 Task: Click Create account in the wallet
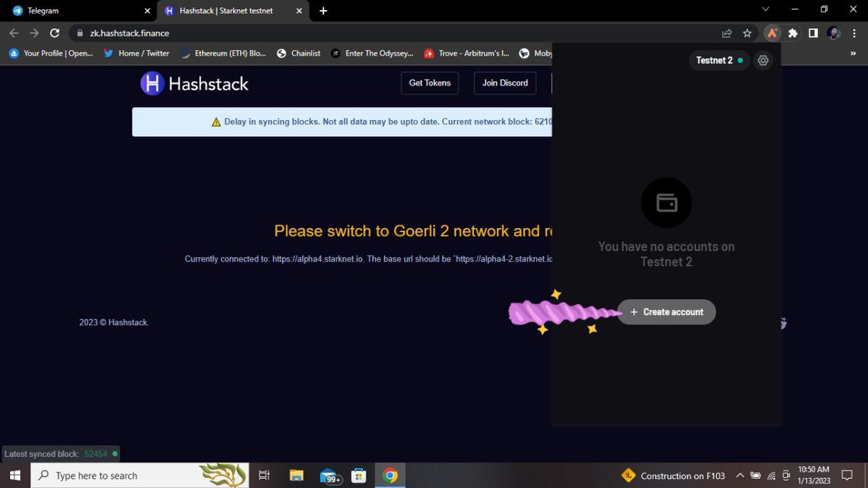click(666, 312)
